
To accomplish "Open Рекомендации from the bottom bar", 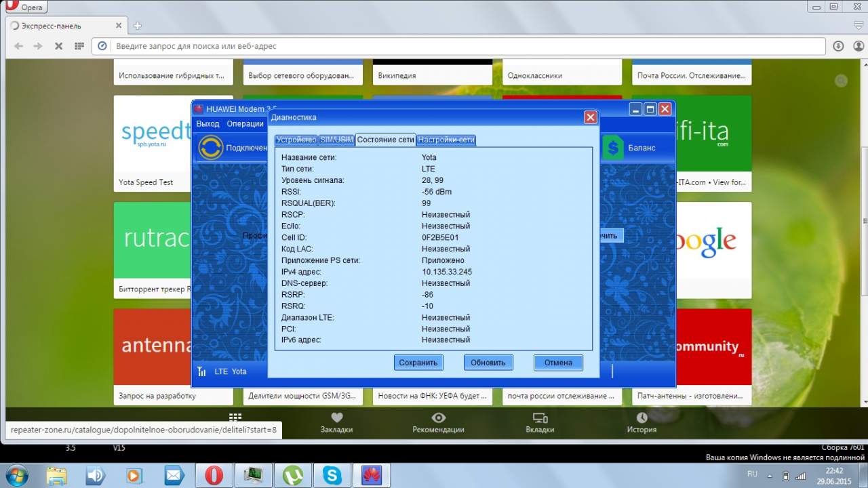I will pyautogui.click(x=438, y=423).
